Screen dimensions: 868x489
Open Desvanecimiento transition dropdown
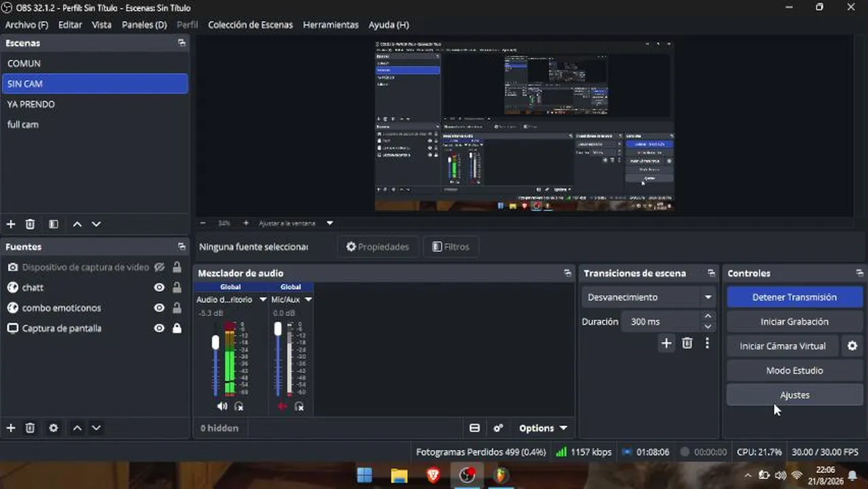tap(649, 297)
